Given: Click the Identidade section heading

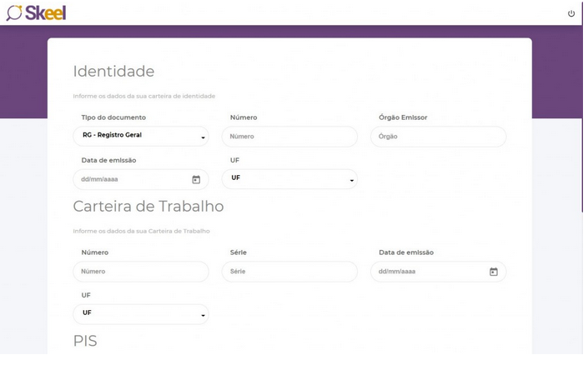Looking at the screenshot, I should [x=113, y=72].
